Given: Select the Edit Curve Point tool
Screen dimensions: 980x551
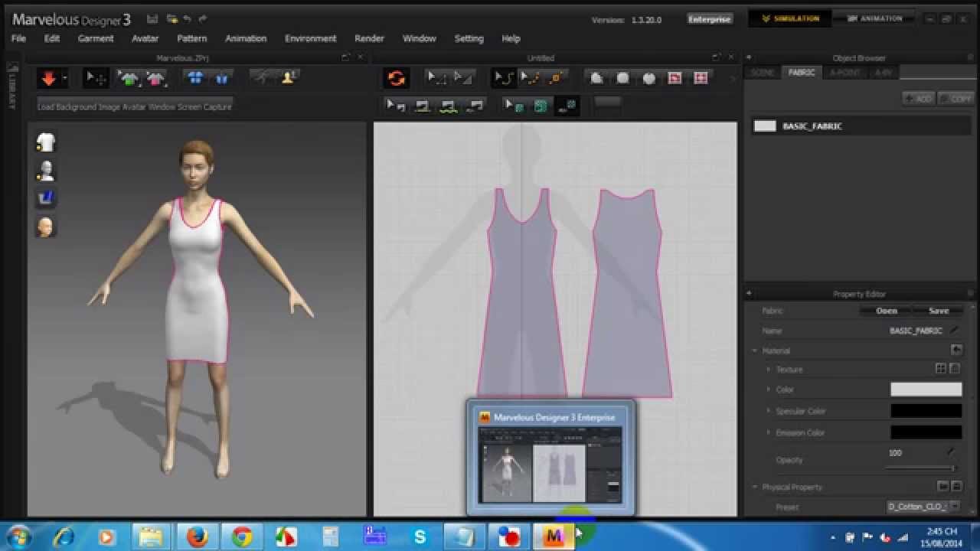Looking at the screenshot, I should [x=530, y=77].
